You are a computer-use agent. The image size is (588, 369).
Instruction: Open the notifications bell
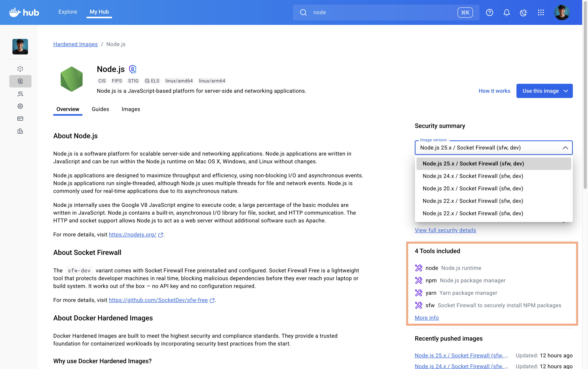(507, 12)
